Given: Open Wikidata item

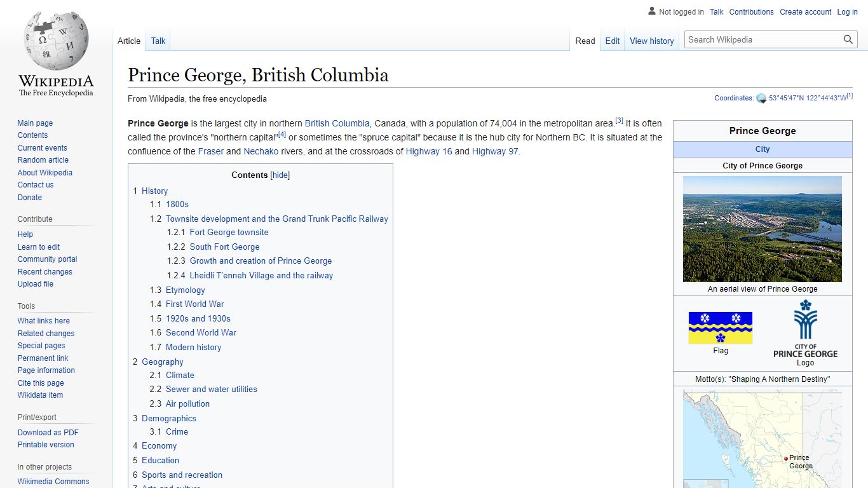Looking at the screenshot, I should click(x=40, y=395).
